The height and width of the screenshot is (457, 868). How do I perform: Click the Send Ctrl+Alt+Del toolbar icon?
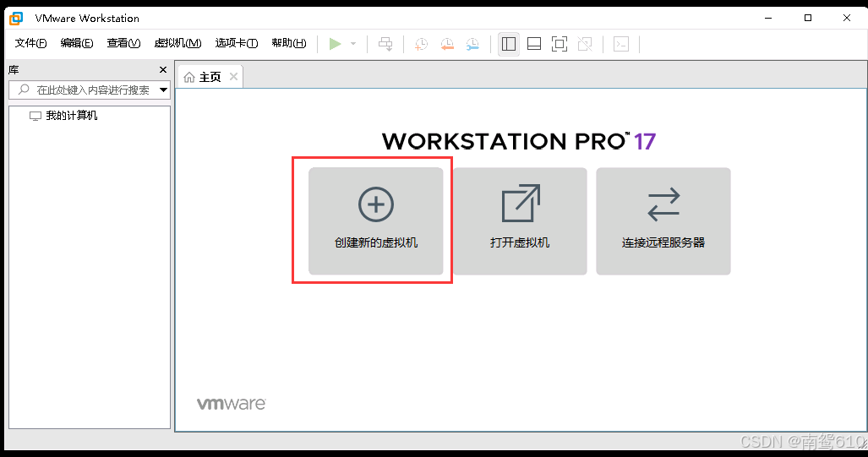pyautogui.click(x=386, y=44)
